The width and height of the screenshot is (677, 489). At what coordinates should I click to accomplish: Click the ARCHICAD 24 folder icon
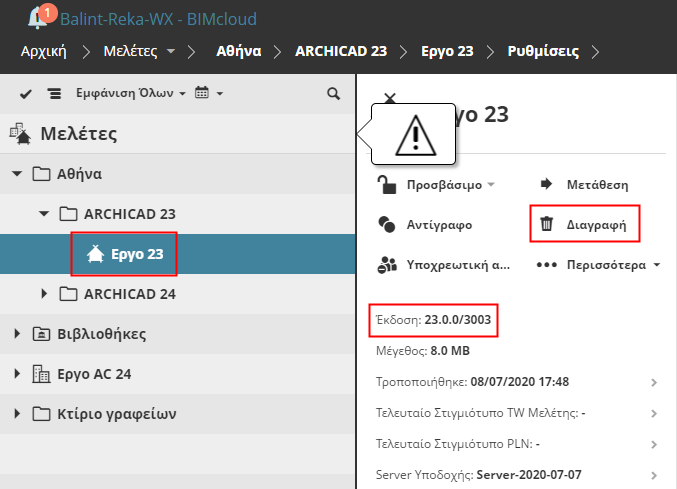click(x=68, y=294)
